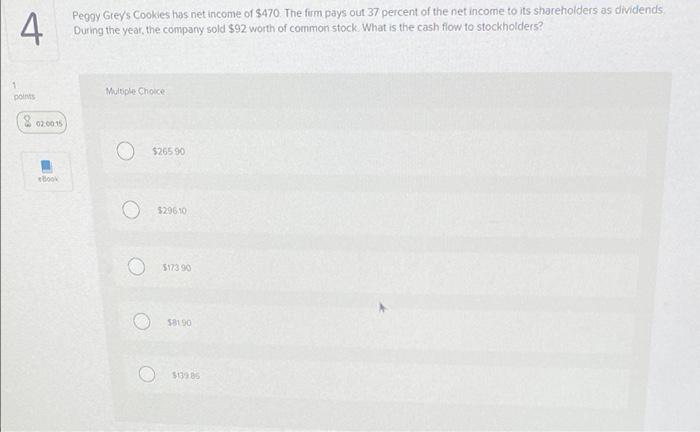Click the $139.86 answer label

(186, 376)
